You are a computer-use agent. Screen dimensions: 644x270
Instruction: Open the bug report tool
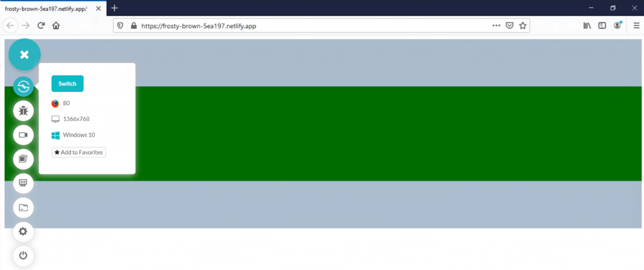23,111
